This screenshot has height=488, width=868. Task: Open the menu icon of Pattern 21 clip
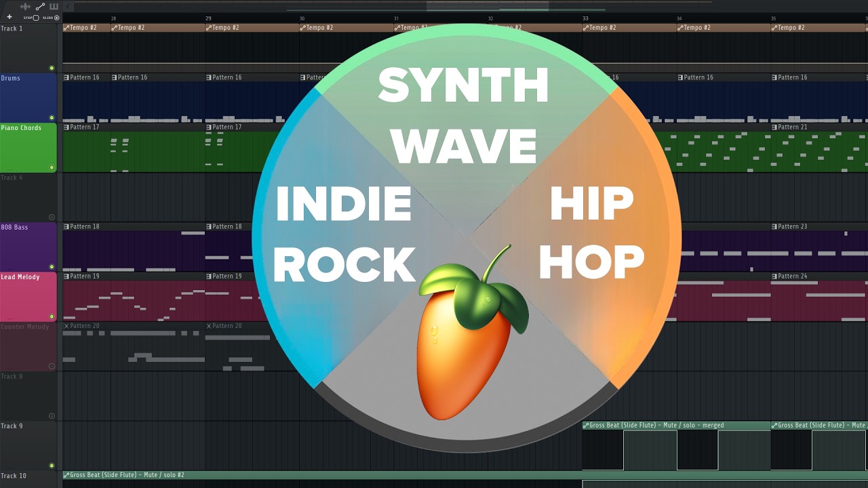pos(774,127)
